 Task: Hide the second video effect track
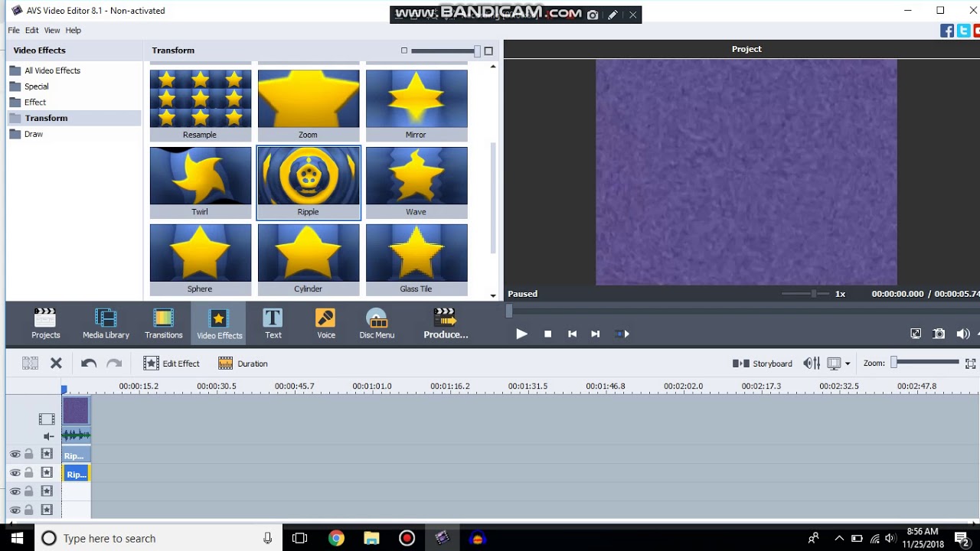15,473
